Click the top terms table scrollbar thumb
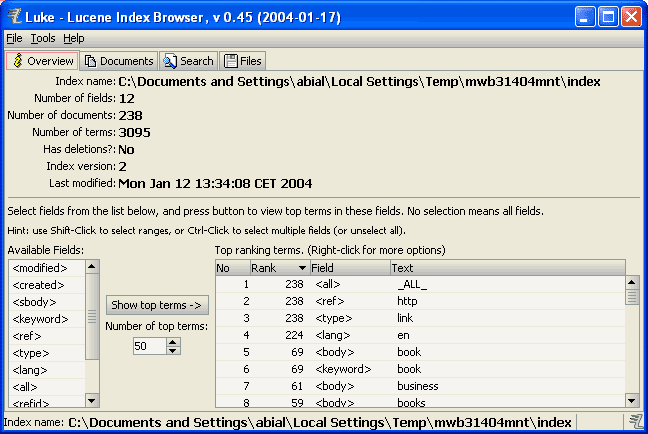This screenshot has width=648, height=434. [631, 296]
